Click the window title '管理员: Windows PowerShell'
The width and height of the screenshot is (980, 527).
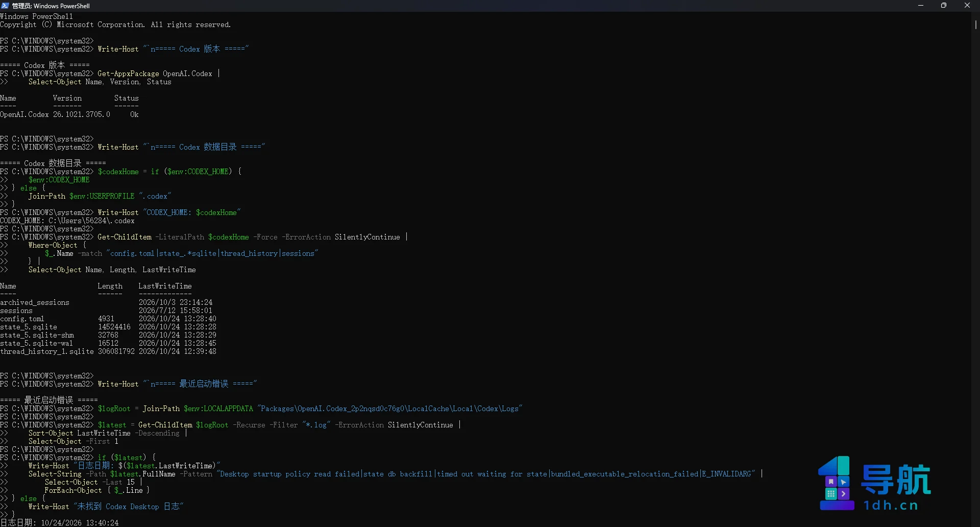pyautogui.click(x=51, y=6)
